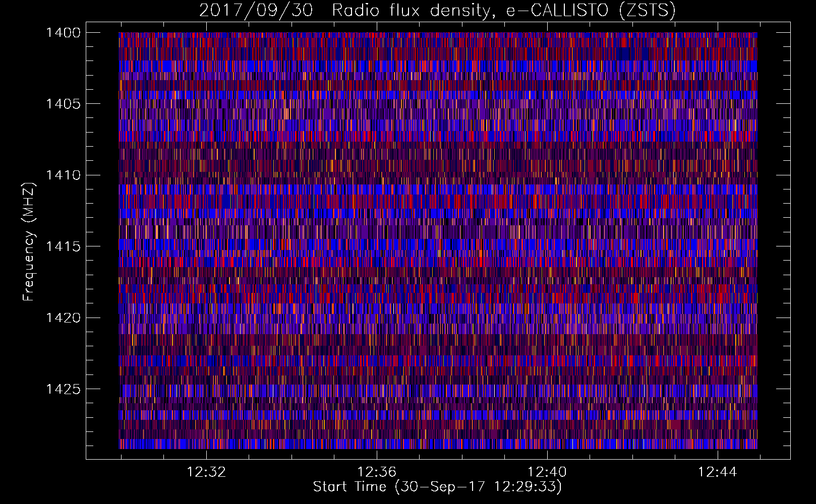816x504 pixels.
Task: Click the 'Start Time (30-Sep-17 12:29:33)' label
Action: pos(437,487)
